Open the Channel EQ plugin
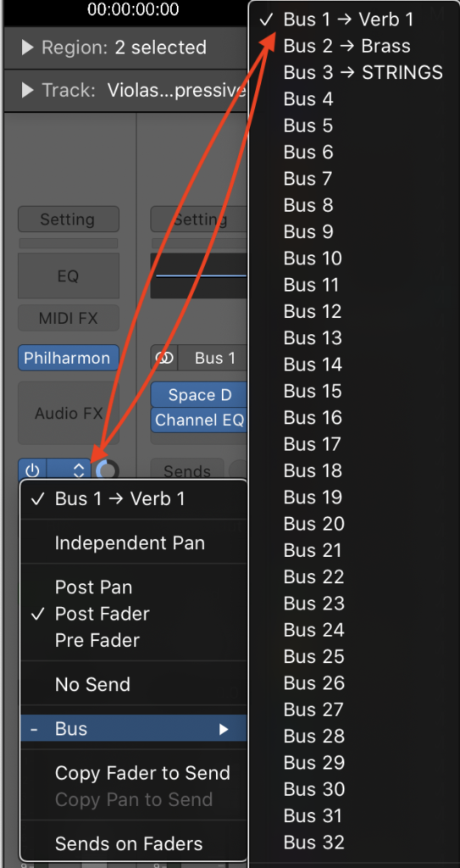 pyautogui.click(x=199, y=420)
